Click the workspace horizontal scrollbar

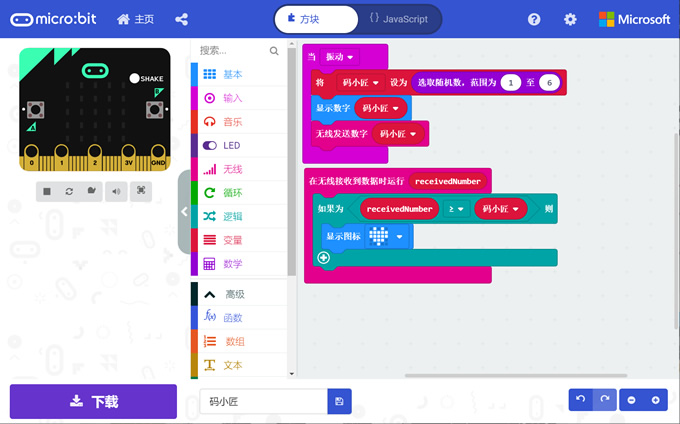516,375
